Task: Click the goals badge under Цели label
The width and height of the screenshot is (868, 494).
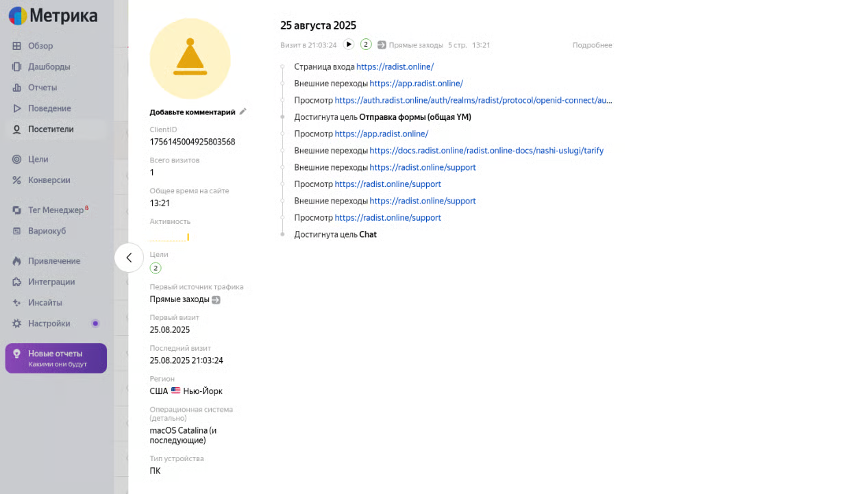Action: pos(156,268)
